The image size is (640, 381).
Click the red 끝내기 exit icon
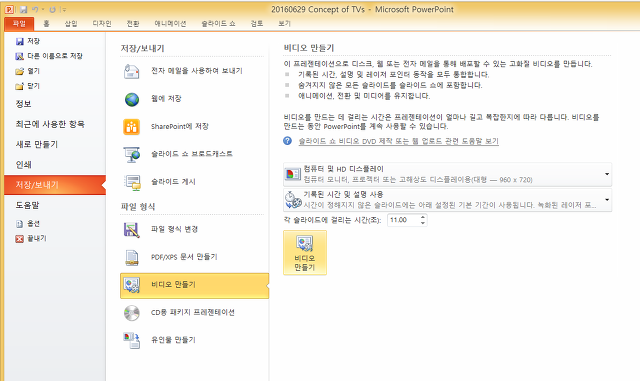20,238
